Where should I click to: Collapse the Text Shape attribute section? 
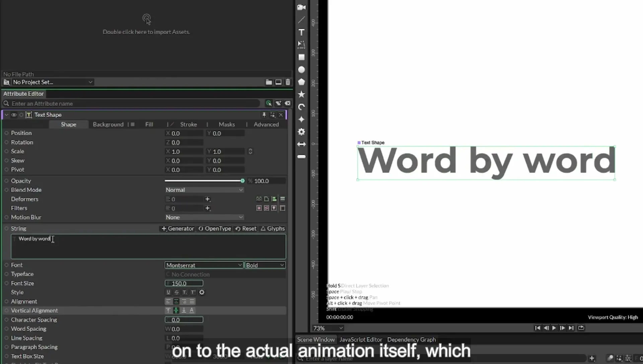tap(6, 115)
